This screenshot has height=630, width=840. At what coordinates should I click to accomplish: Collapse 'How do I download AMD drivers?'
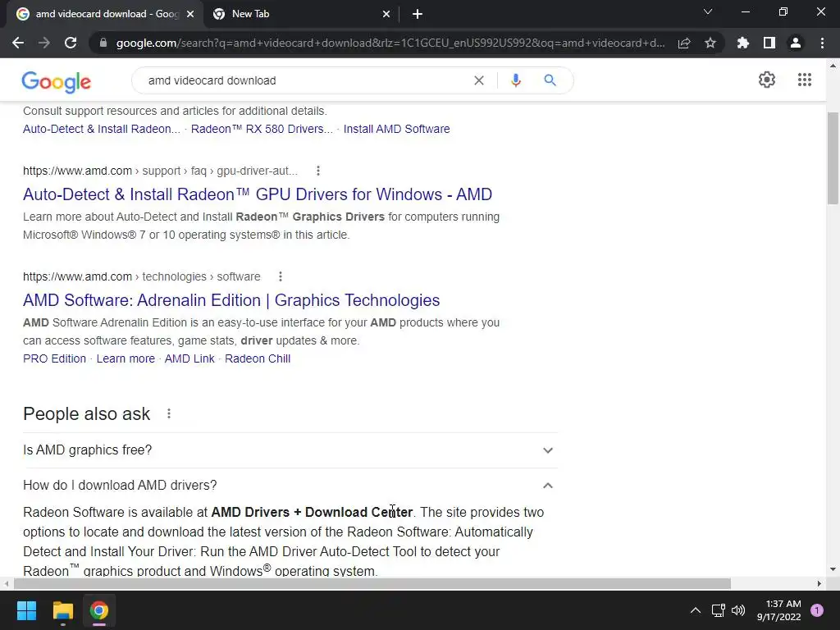coord(290,486)
